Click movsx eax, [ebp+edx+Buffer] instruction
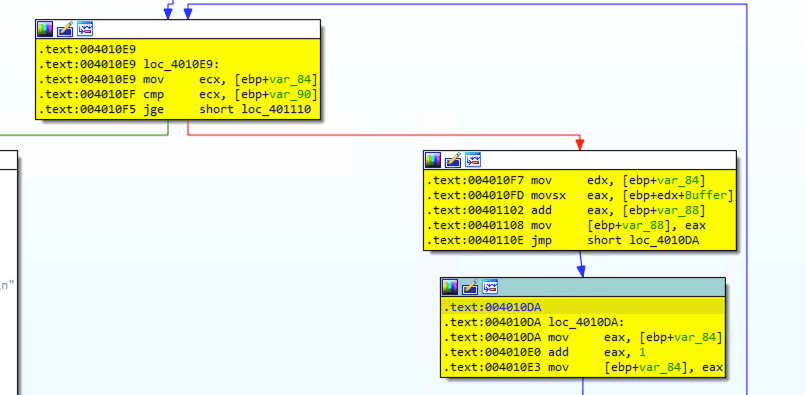 click(580, 195)
